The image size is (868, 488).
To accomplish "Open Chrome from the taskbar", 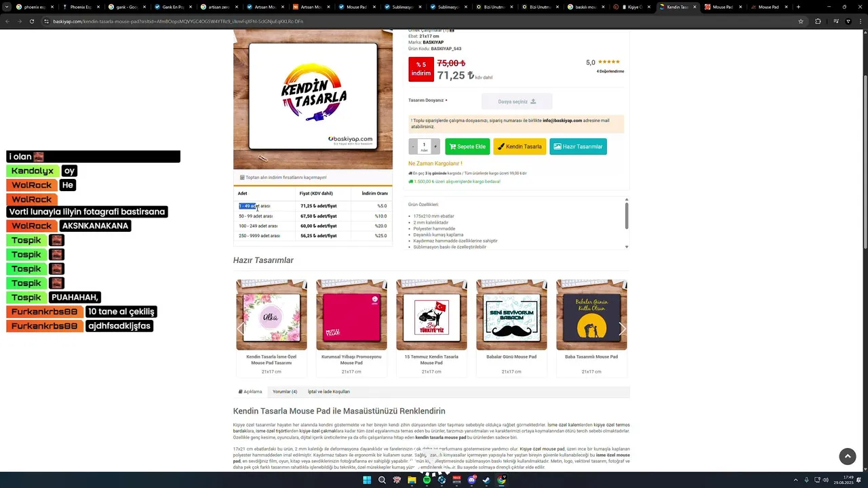I will pos(501,480).
